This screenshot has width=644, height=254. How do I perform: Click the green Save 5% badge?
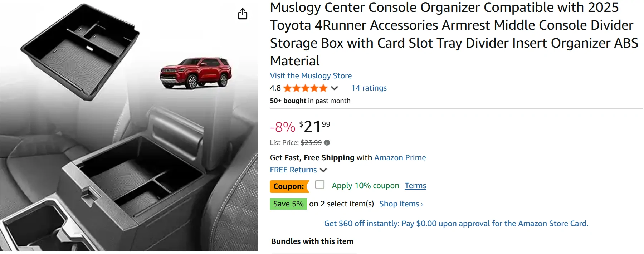(288, 204)
